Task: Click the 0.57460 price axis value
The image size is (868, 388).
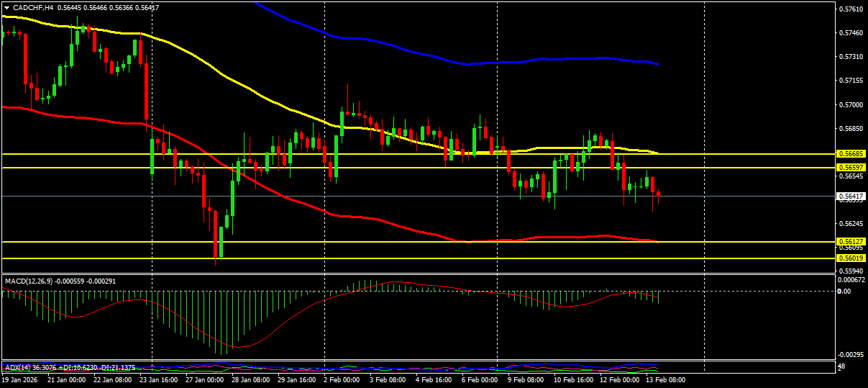Action: point(851,33)
